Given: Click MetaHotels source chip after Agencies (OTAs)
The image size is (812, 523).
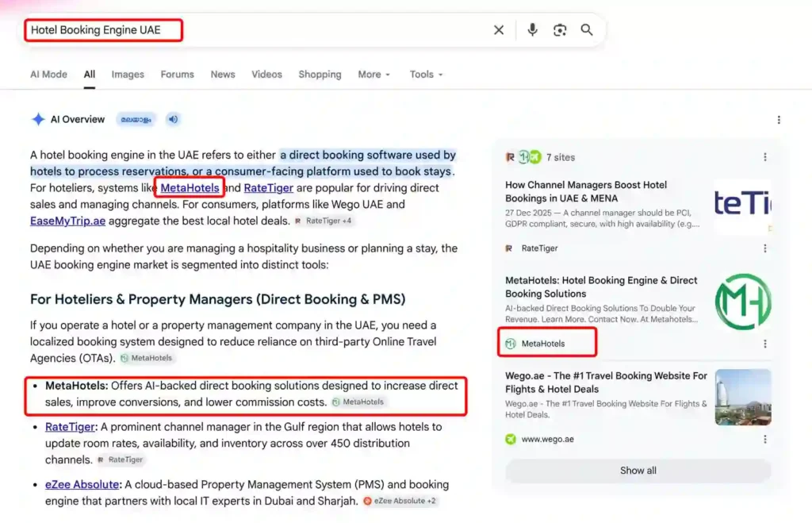Looking at the screenshot, I should (x=147, y=358).
